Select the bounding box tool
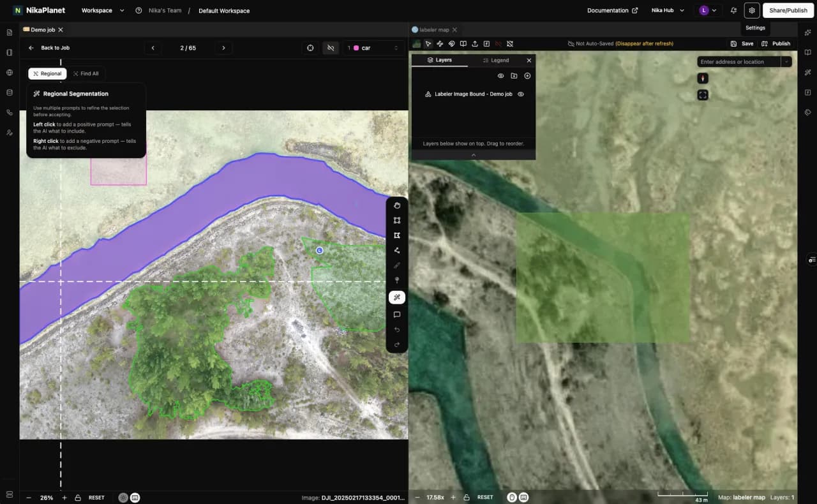Viewport: 817px width, 504px height. coord(397,220)
